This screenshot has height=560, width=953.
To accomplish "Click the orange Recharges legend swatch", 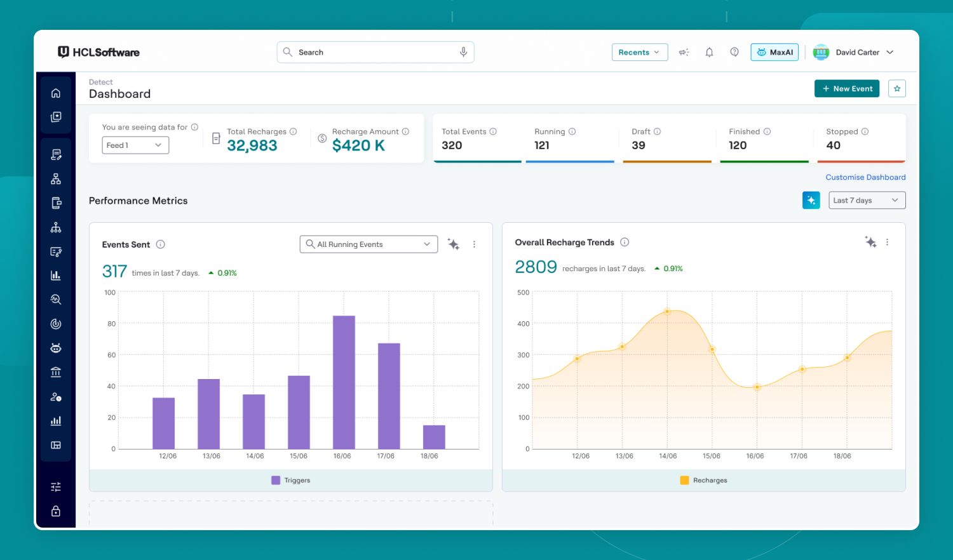I will point(684,481).
